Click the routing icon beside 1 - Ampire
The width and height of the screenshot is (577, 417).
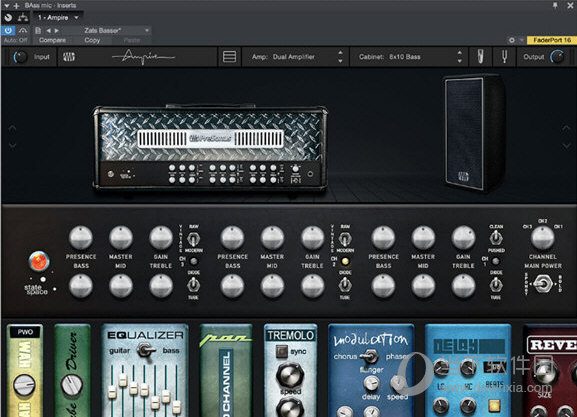coord(23,17)
